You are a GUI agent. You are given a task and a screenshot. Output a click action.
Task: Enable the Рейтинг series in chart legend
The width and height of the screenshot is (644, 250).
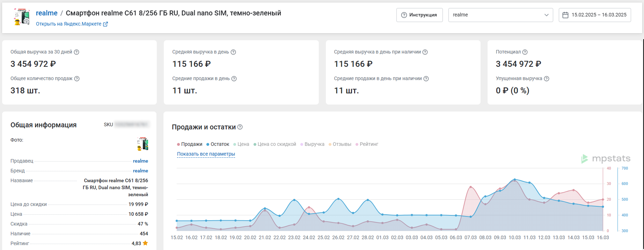[367, 144]
